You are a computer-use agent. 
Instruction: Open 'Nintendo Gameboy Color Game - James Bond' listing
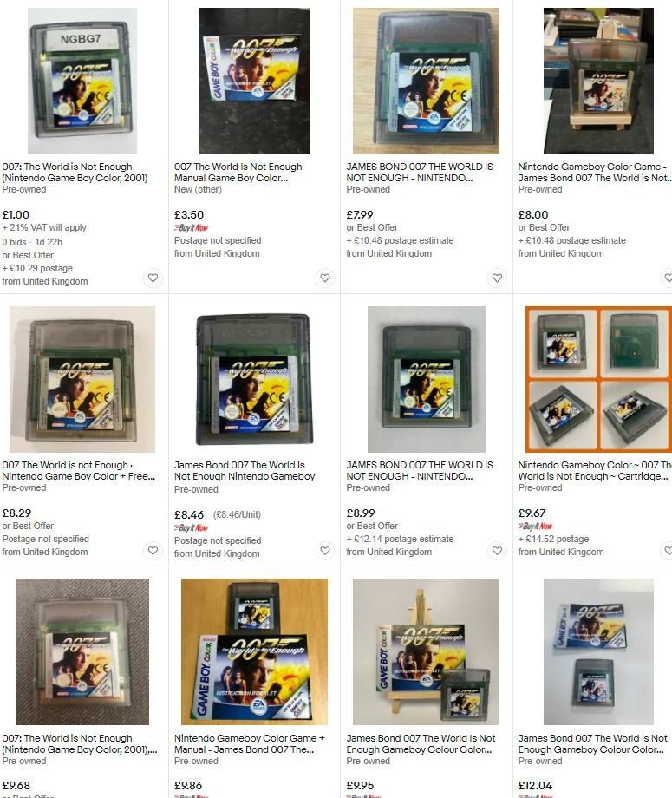[595, 172]
